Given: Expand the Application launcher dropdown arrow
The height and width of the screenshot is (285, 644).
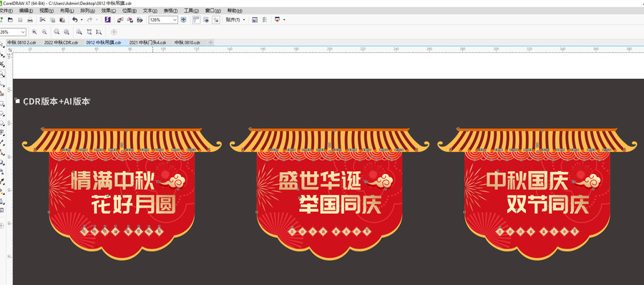Looking at the screenshot, I should point(284,20).
